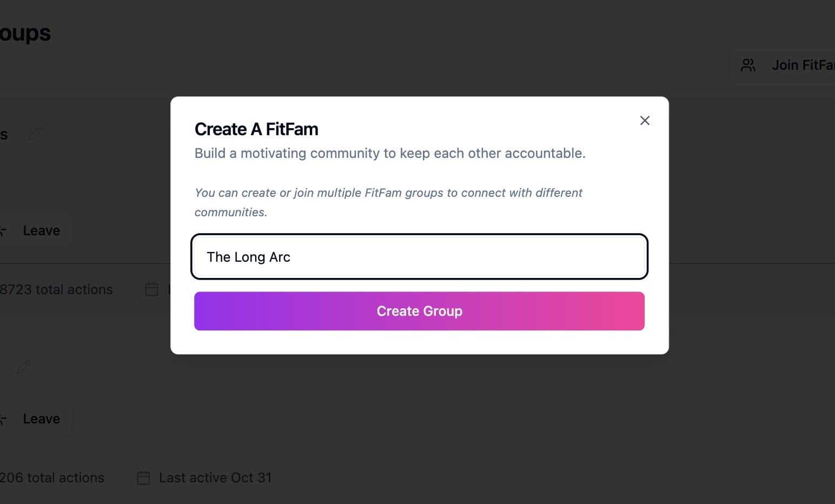Click the people icon beside Join FitFam
This screenshot has height=504, width=835.
(x=748, y=65)
